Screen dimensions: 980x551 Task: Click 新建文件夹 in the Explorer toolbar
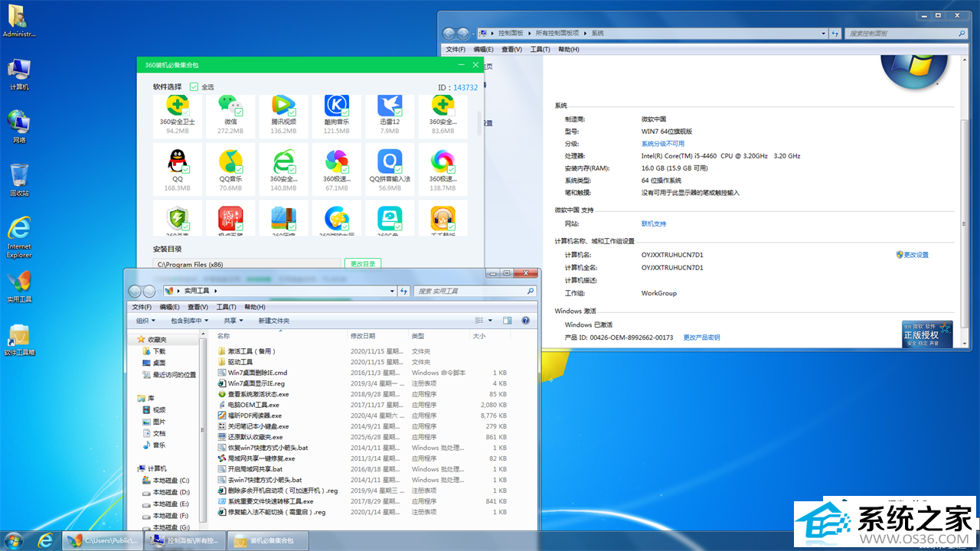[274, 321]
